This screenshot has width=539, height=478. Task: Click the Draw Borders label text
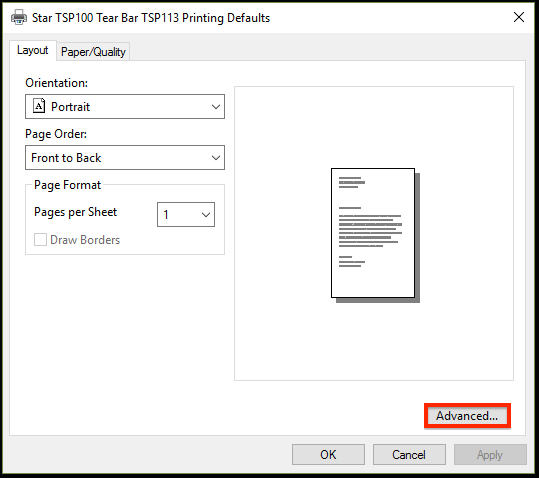pos(85,240)
